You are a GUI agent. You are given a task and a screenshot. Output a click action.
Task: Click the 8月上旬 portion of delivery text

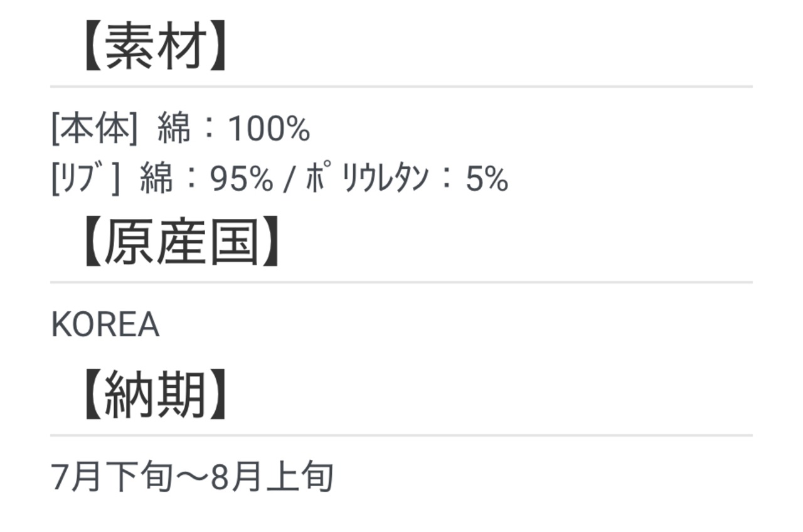272,477
